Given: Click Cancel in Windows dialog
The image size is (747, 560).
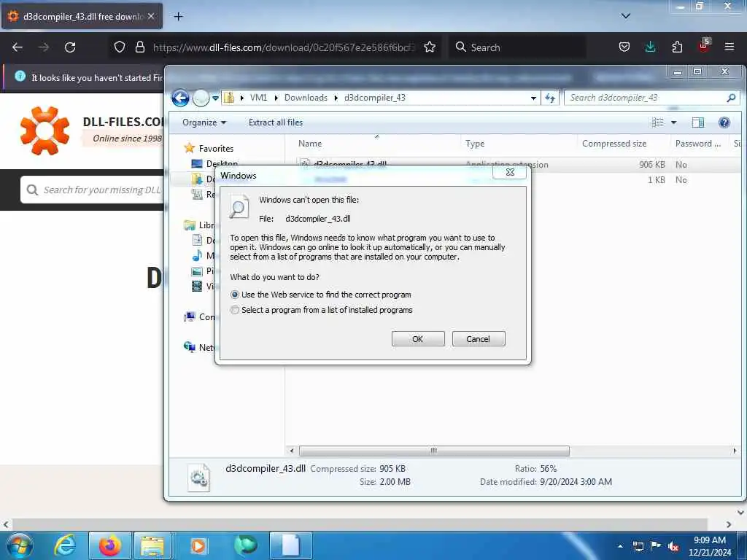Looking at the screenshot, I should pyautogui.click(x=479, y=339).
